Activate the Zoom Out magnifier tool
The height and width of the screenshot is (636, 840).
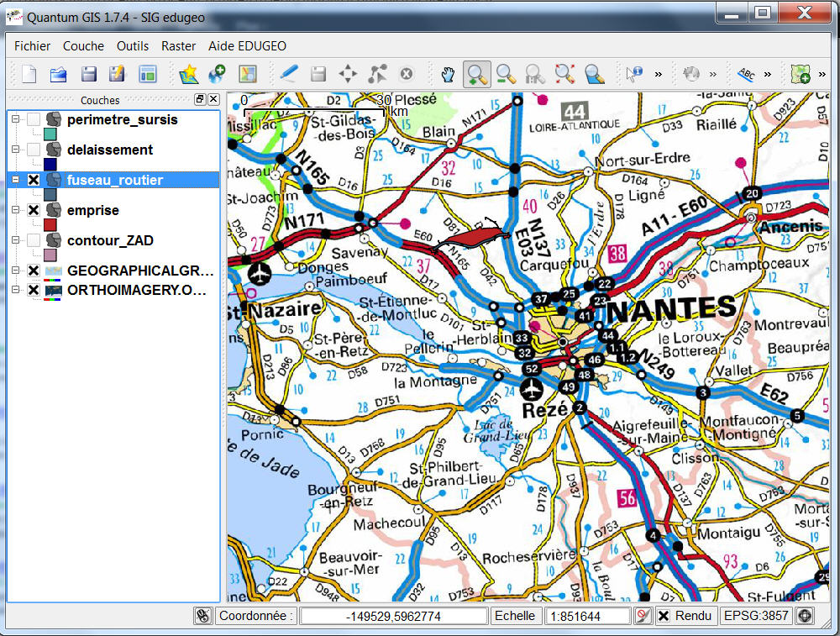(506, 74)
